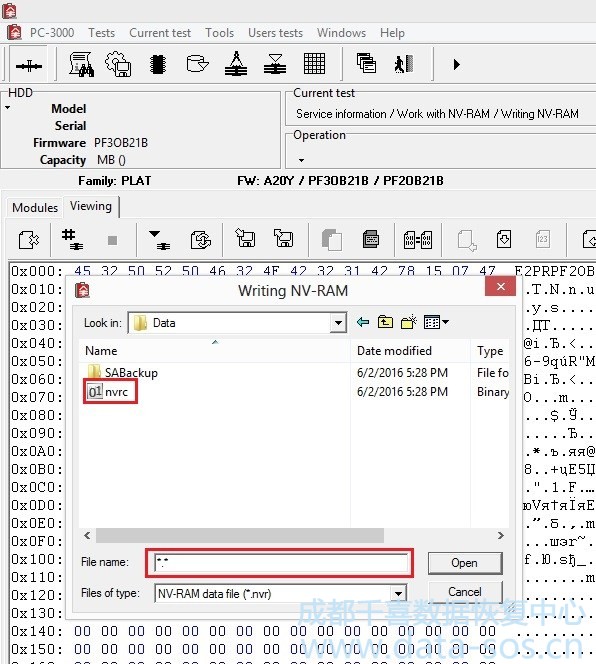This screenshot has width=596, height=664.
Task: Click the grey stop square icon
Action: [112, 241]
